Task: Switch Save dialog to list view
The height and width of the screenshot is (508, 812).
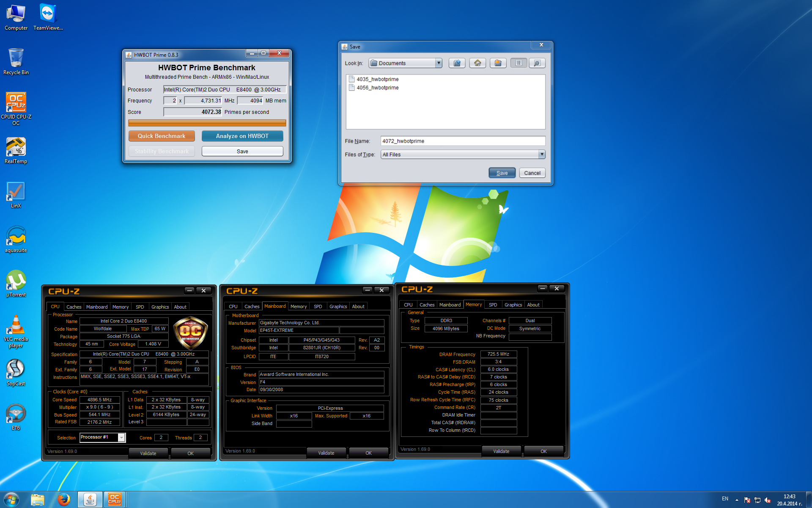Action: [518, 63]
